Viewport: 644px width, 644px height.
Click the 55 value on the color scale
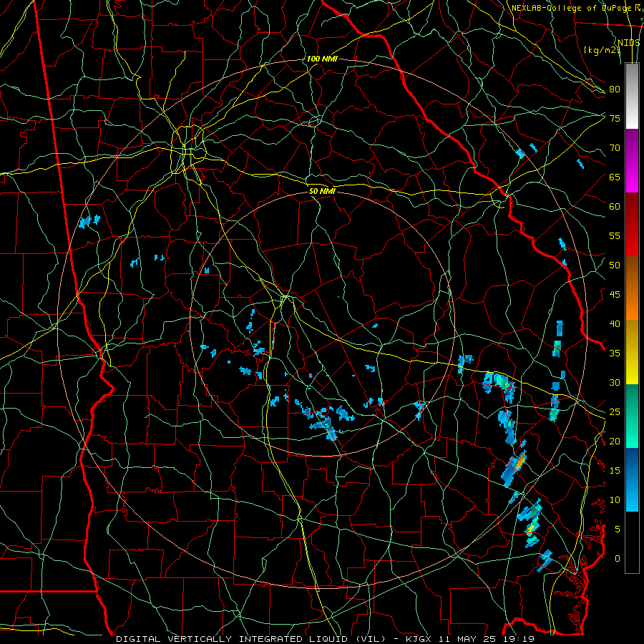(615, 235)
